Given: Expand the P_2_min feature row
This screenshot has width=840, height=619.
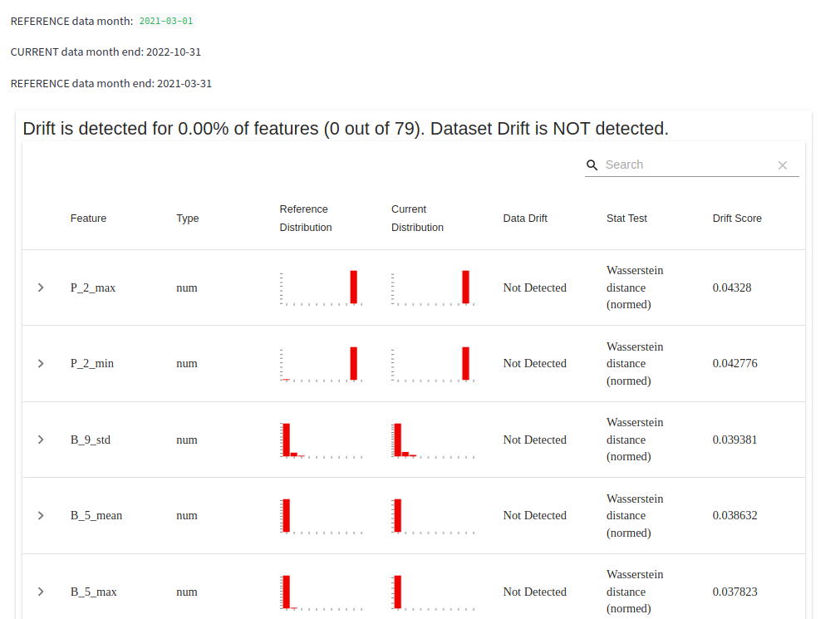Looking at the screenshot, I should coord(41,363).
